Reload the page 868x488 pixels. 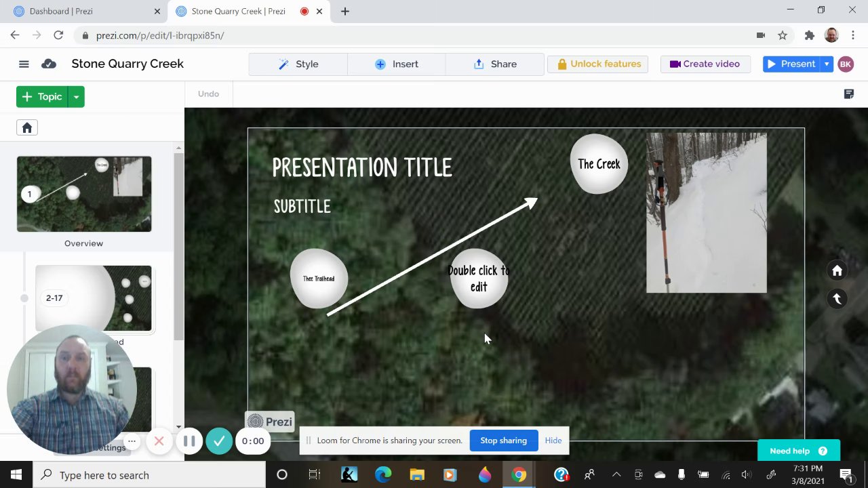point(58,35)
